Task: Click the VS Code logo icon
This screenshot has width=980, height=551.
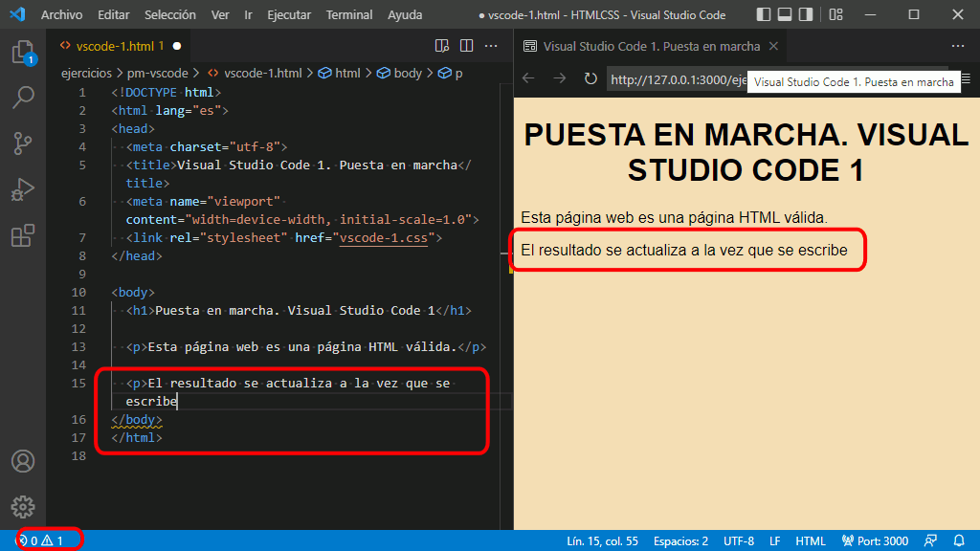Action: [17, 13]
